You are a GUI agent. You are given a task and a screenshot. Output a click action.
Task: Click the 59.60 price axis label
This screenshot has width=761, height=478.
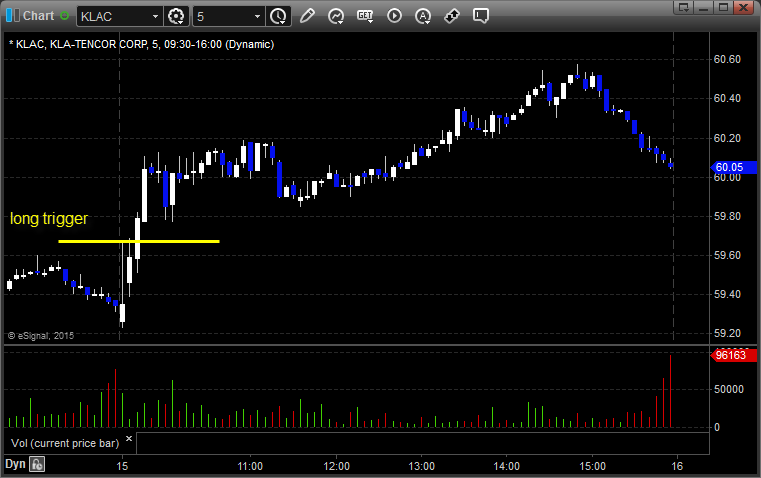(727, 255)
